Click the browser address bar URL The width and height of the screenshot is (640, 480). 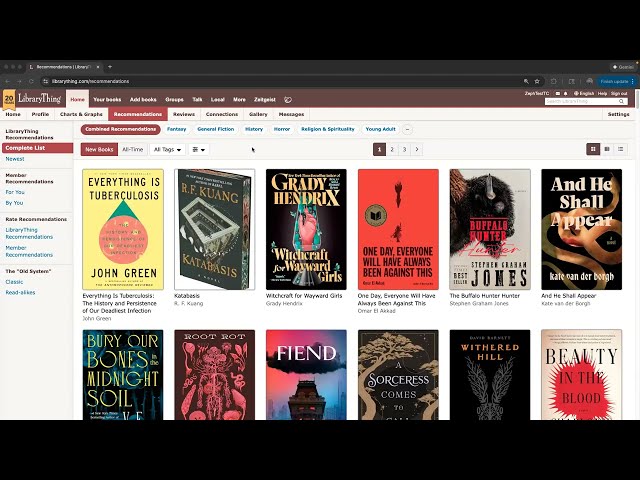tap(90, 82)
